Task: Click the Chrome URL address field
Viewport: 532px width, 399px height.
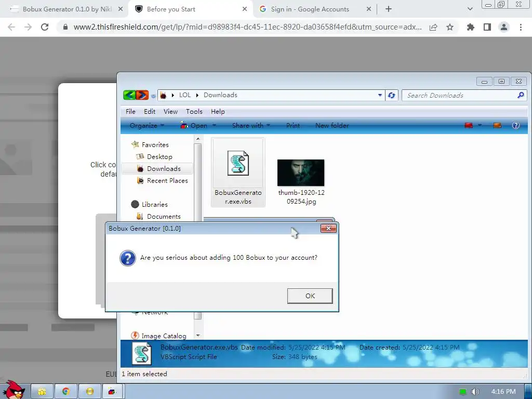Action: pyautogui.click(x=248, y=27)
